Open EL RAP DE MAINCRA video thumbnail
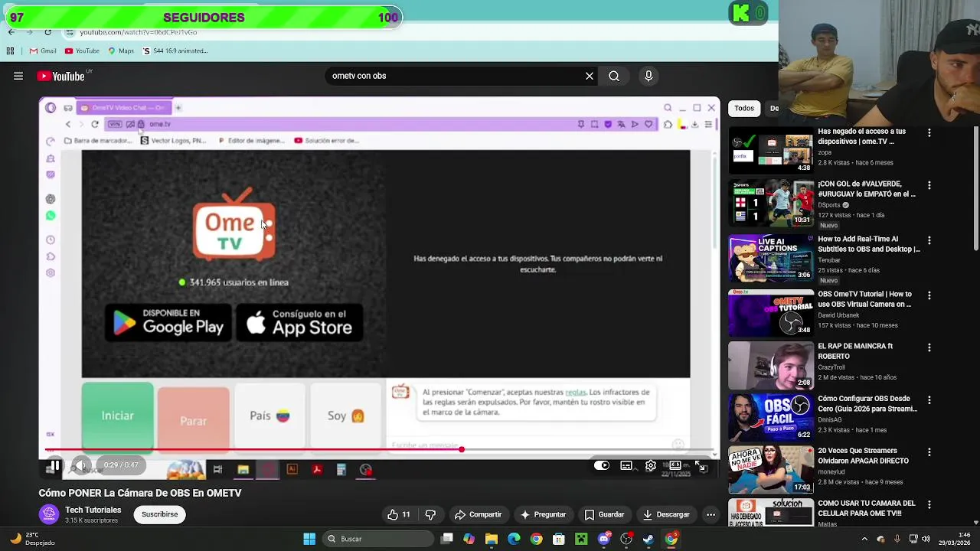This screenshot has width=980, height=551. click(771, 366)
